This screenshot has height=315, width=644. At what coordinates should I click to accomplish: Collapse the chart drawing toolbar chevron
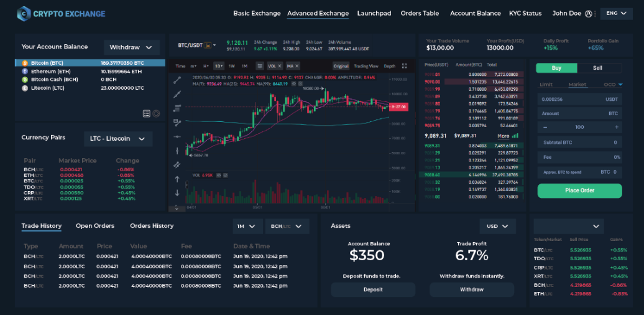click(x=177, y=208)
